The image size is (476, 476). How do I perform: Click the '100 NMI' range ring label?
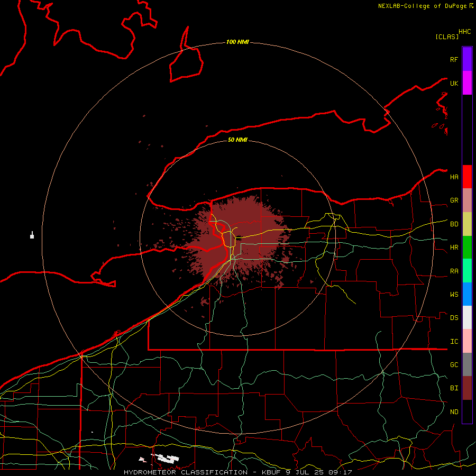coord(237,42)
